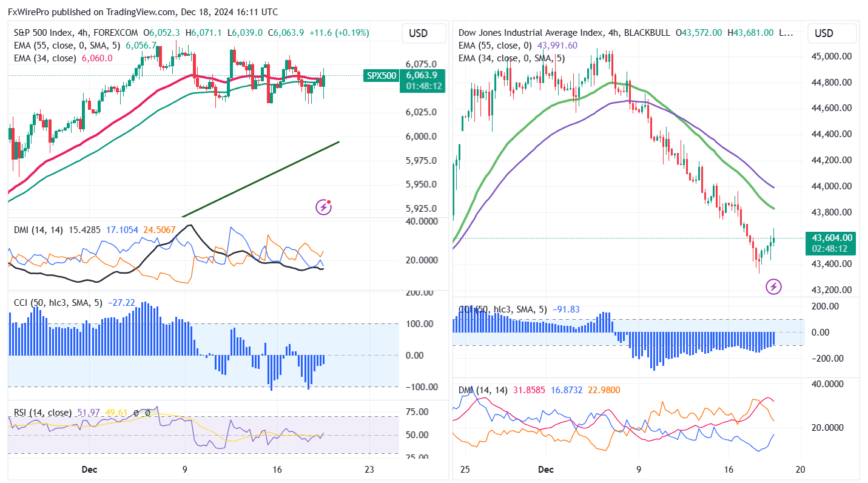Click the 6,000.0 price axis label
Screen dimensions: 868x483
click(422, 136)
